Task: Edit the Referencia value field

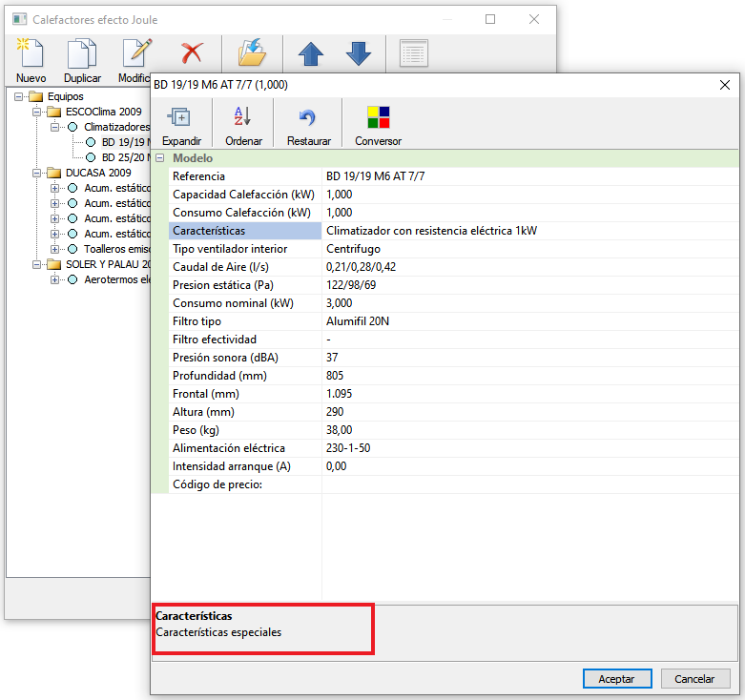Action: click(529, 176)
